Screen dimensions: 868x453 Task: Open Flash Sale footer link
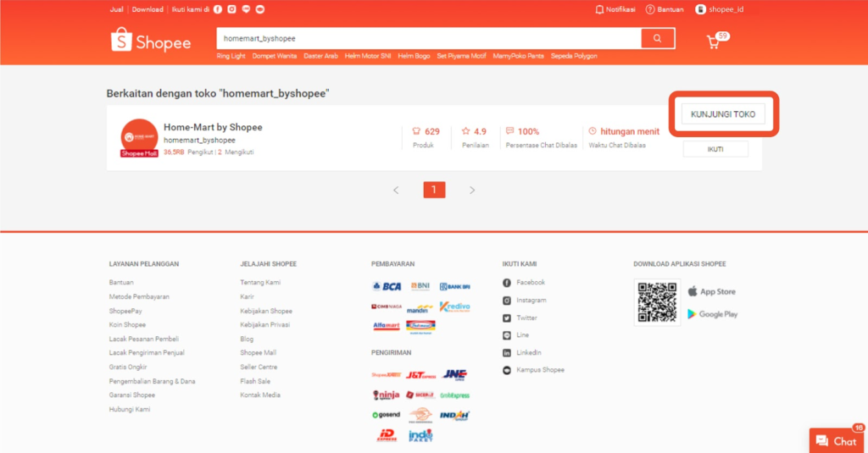click(255, 382)
